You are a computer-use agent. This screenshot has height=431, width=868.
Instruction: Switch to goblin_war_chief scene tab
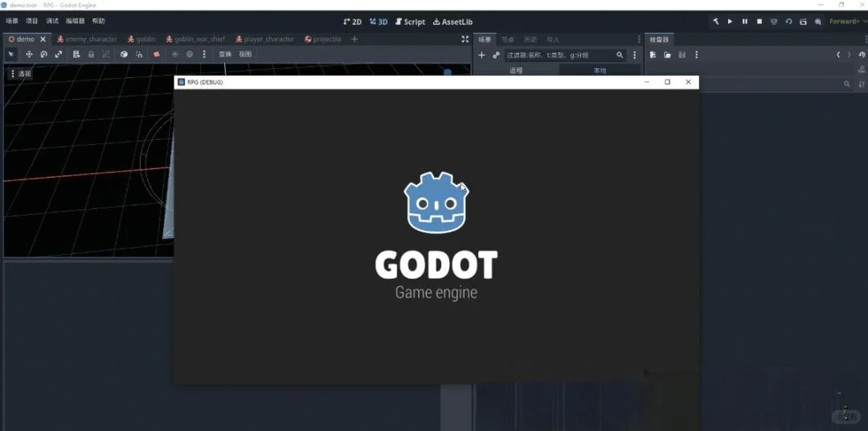195,39
